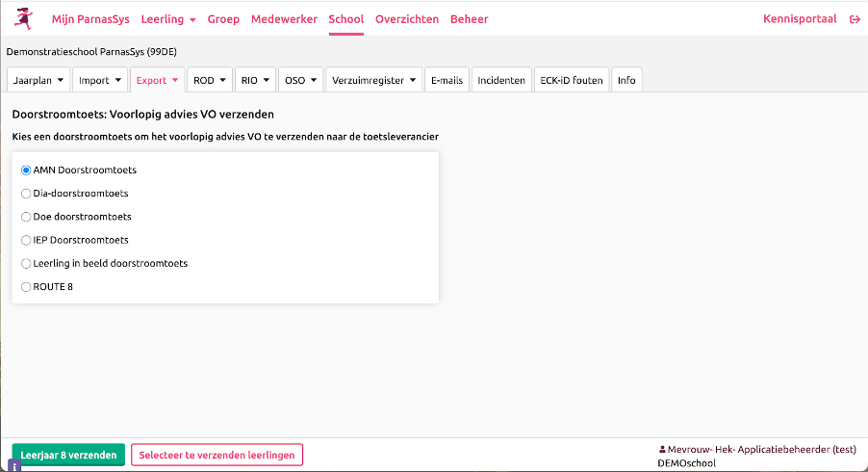Click the Leerjaar 8 verzenden button

pyautogui.click(x=68, y=455)
